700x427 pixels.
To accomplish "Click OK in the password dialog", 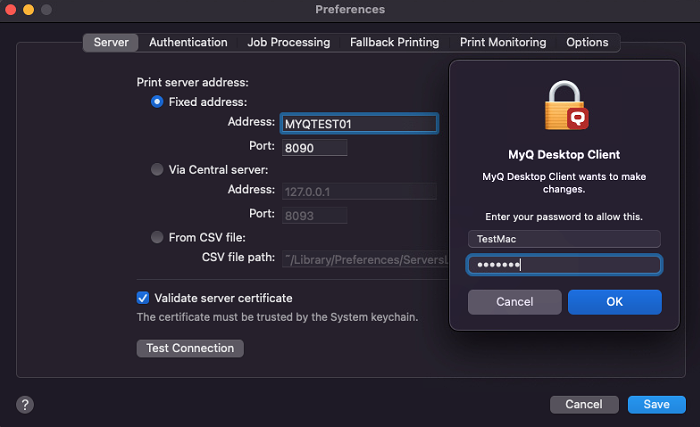I will 614,302.
